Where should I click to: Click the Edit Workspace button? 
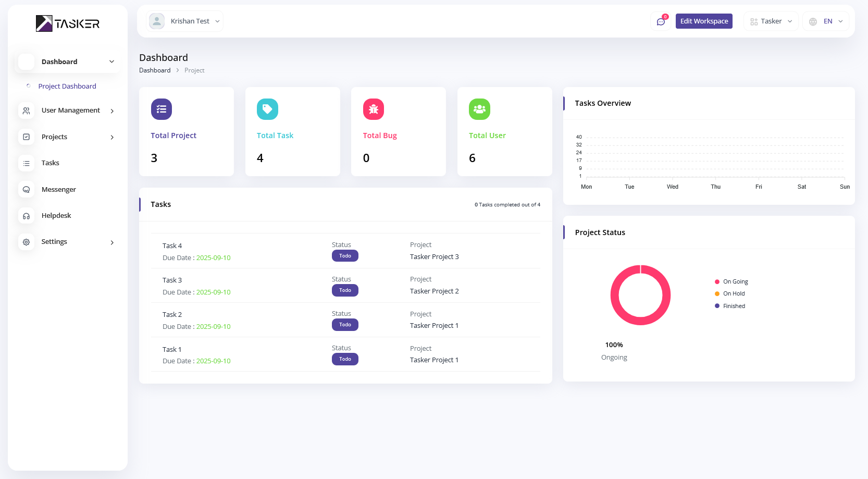[704, 21]
